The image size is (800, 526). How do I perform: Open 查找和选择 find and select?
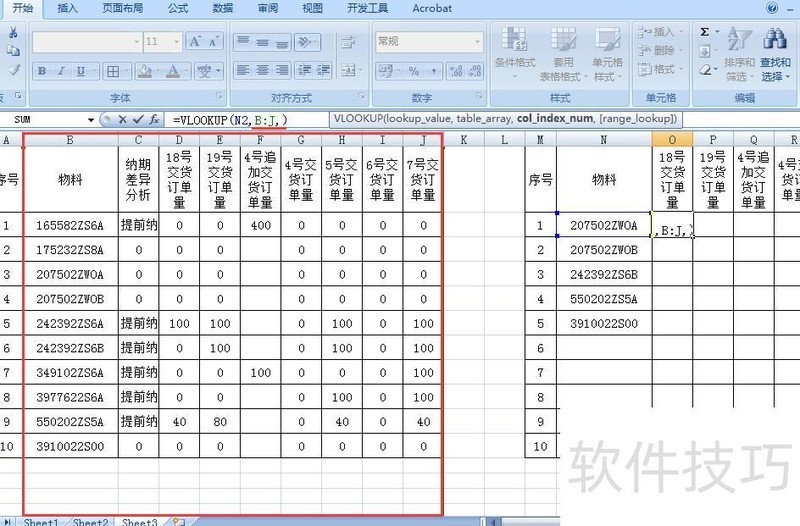(x=775, y=55)
